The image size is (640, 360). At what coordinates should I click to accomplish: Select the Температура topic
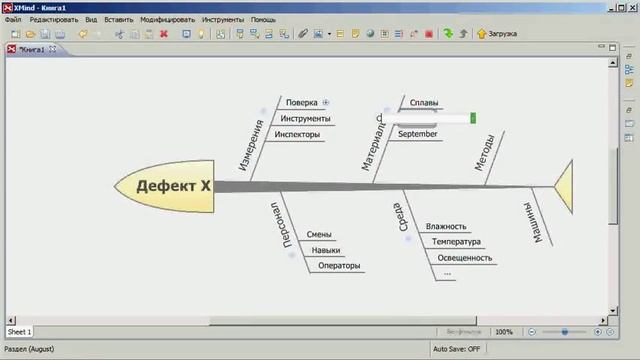pyautogui.click(x=456, y=242)
